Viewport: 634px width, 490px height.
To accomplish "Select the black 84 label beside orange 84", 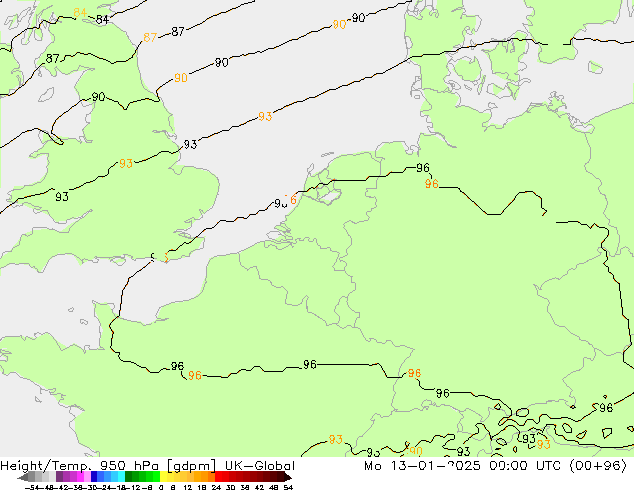I will pos(102,19).
